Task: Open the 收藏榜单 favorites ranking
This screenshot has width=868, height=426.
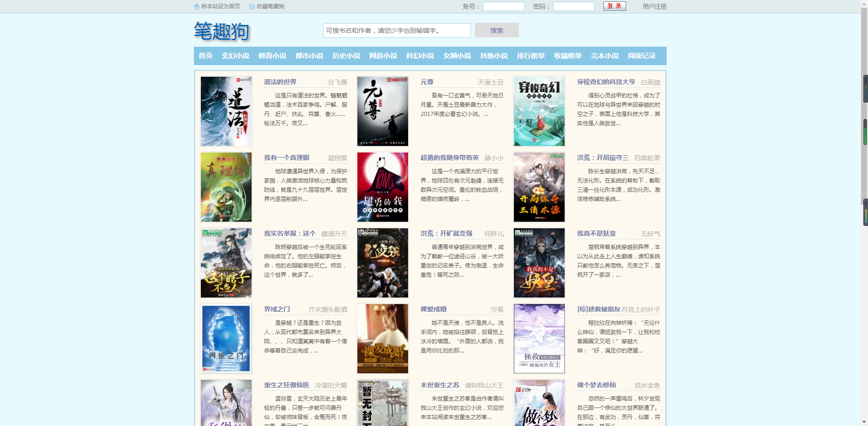Action: 568,56
